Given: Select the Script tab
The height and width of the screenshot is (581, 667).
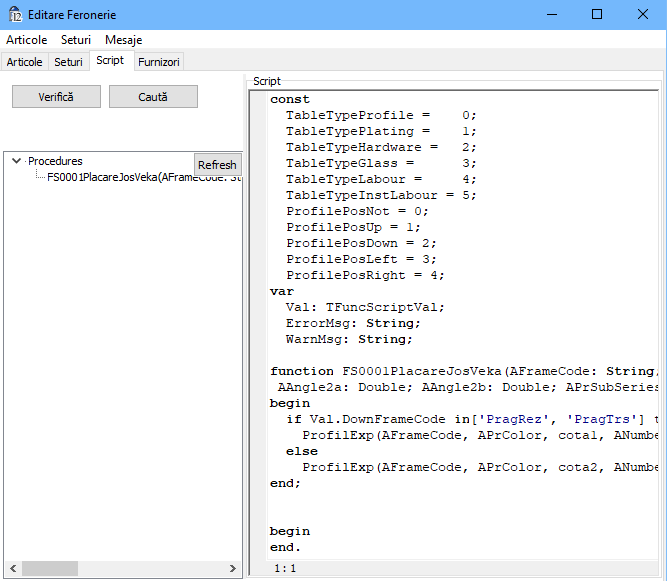Looking at the screenshot, I should click(x=110, y=60).
